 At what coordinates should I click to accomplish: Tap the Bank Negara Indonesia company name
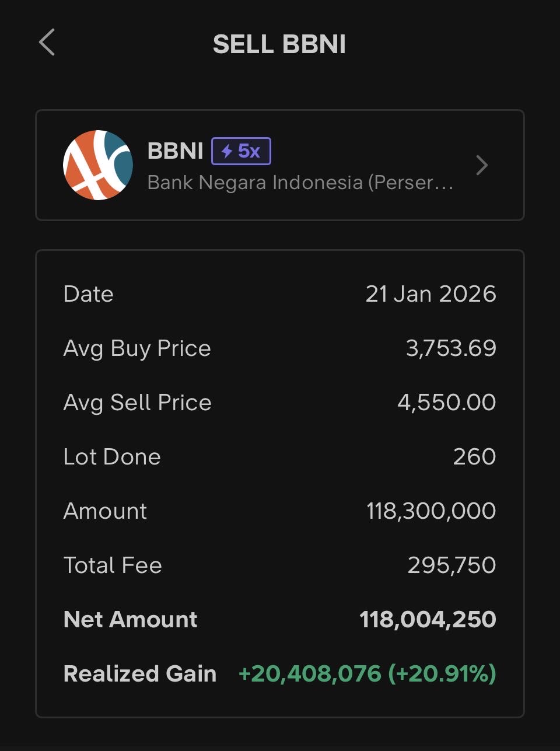(x=300, y=183)
